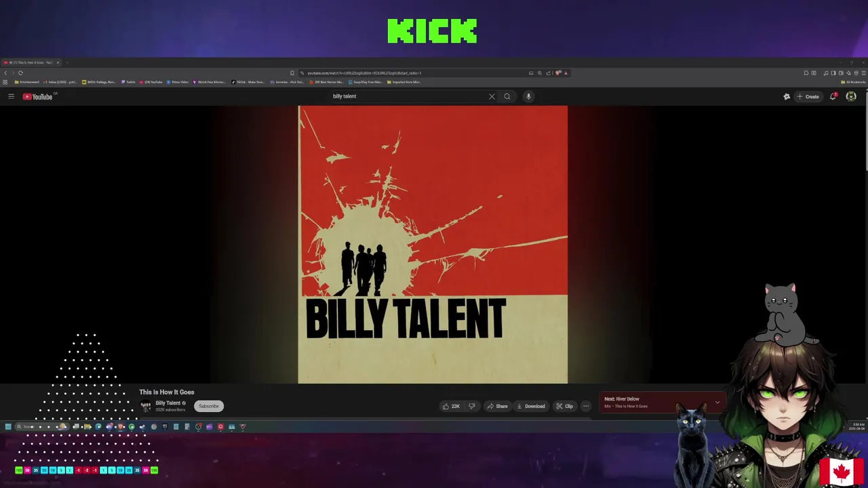The height and width of the screenshot is (488, 868).
Task: Click the Windows taskbar search box
Action: click(41, 426)
